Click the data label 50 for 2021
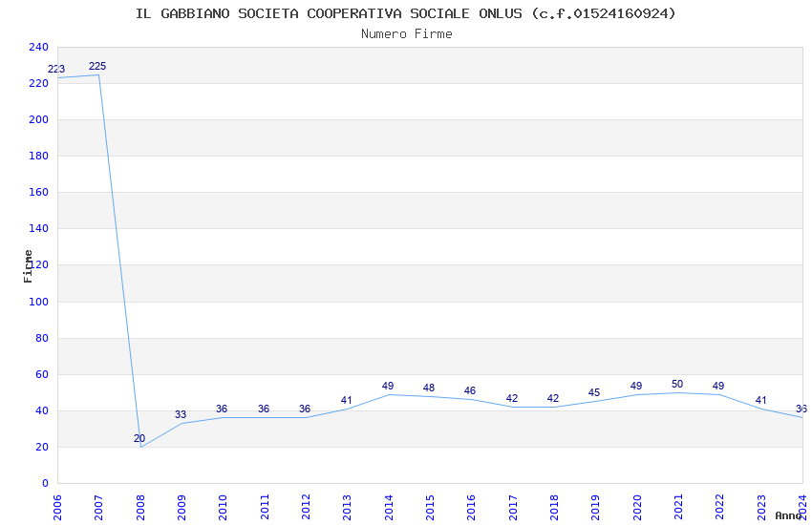The image size is (812, 525). point(677,385)
